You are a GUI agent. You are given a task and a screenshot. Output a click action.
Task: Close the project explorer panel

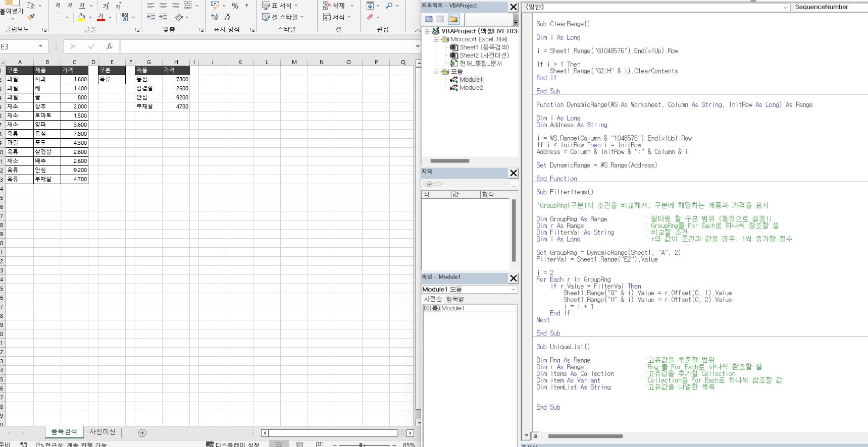(x=514, y=7)
